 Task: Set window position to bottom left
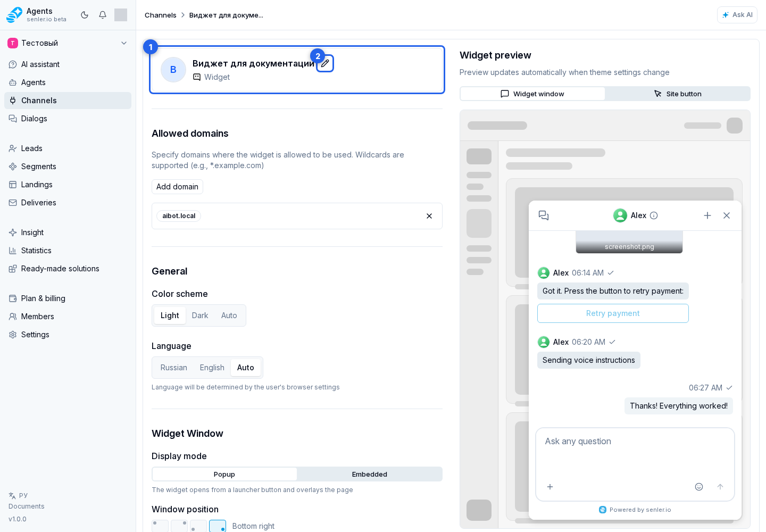pyautogui.click(x=198, y=526)
